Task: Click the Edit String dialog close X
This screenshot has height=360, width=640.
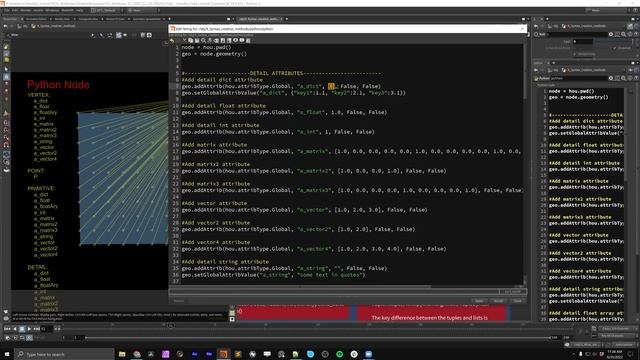Action: (x=522, y=29)
